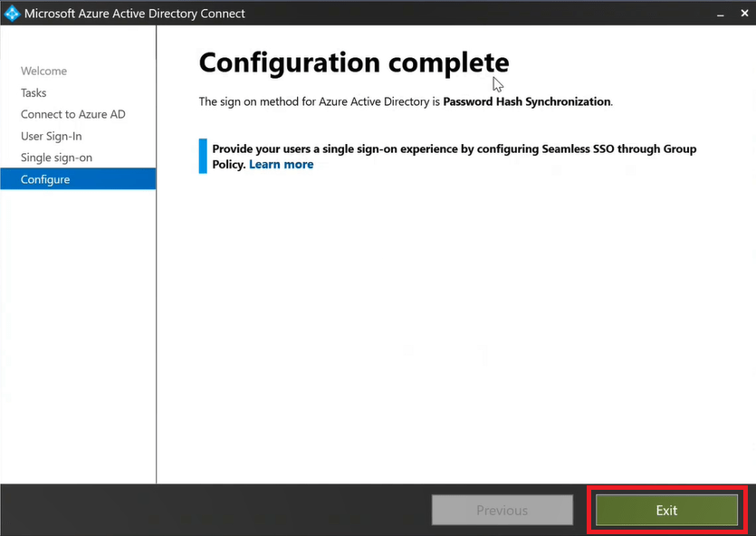
Task: Click the Azure AD Connect title bar icon
Action: tap(12, 14)
